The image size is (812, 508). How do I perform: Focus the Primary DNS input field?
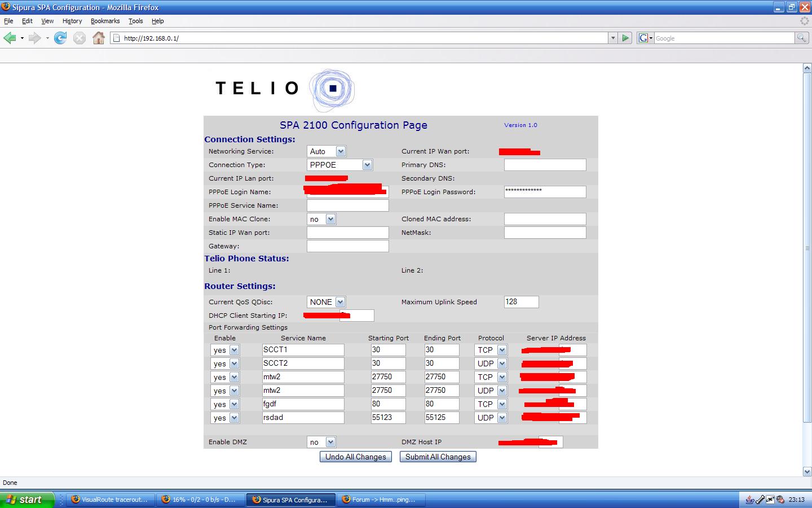(545, 165)
